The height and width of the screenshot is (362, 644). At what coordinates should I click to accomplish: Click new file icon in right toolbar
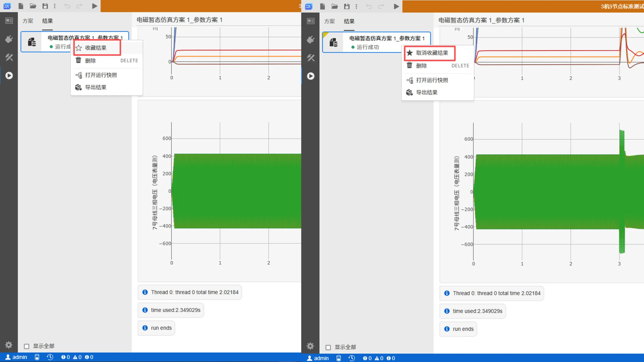322,6
